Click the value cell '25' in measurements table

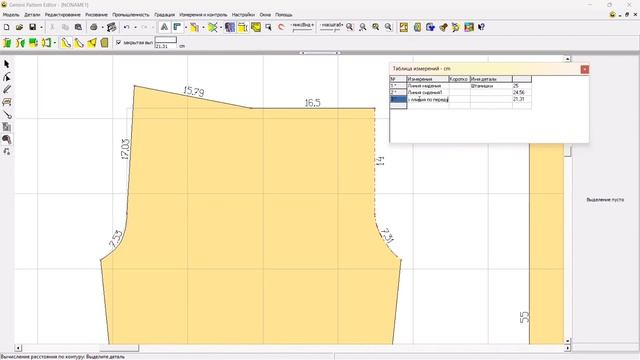522,86
